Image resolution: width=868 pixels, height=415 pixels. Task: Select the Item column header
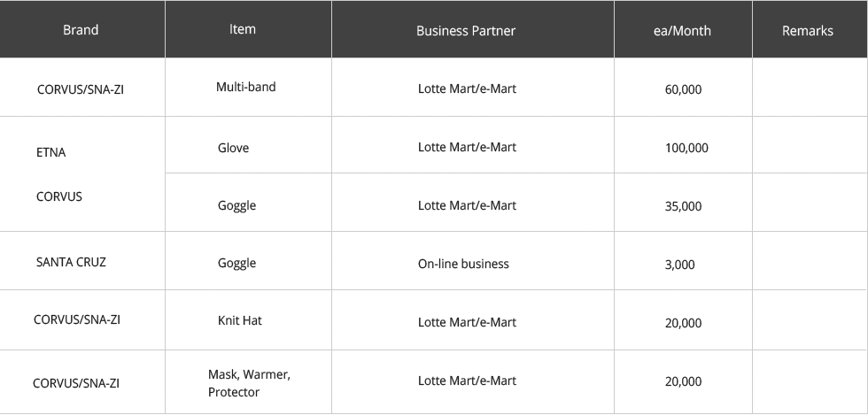(242, 29)
